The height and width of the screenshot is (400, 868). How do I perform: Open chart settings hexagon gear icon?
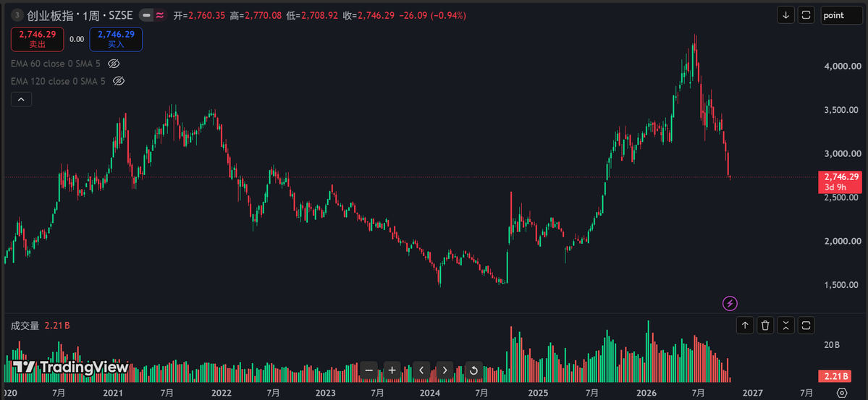[x=842, y=393]
